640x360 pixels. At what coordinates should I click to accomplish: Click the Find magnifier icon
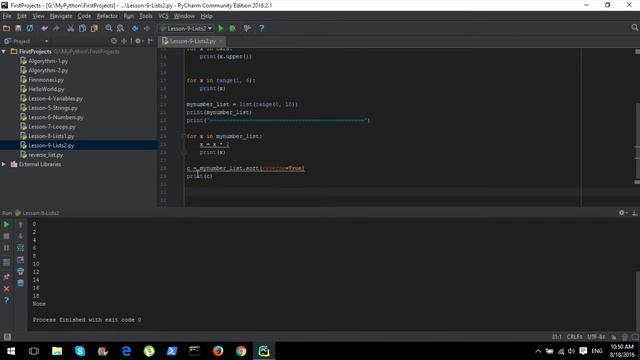109,28
